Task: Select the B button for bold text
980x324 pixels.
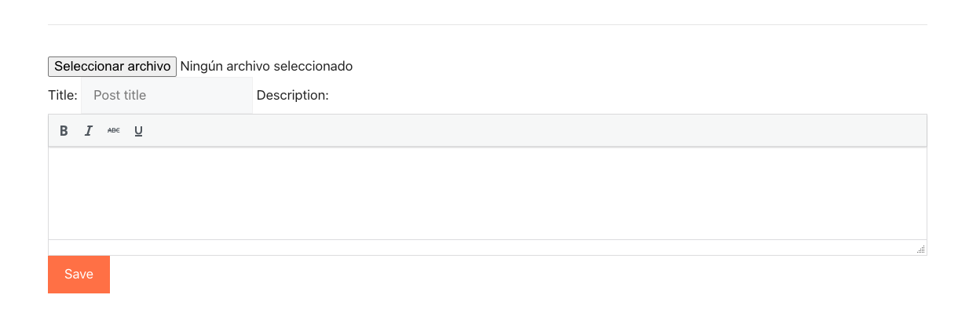Action: (64, 131)
